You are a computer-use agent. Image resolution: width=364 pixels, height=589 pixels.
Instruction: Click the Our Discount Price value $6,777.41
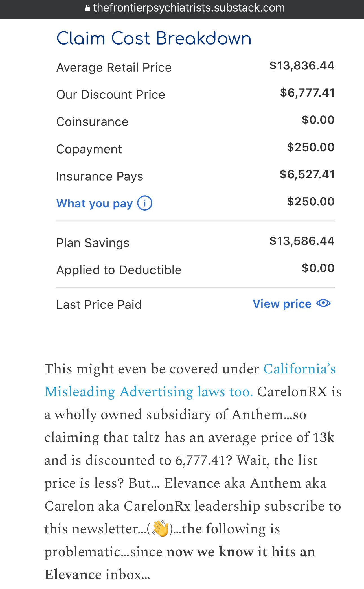[x=307, y=93]
